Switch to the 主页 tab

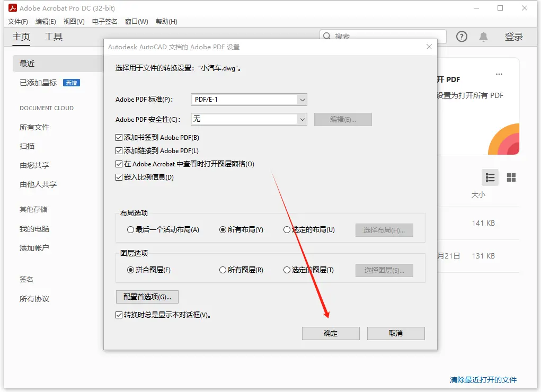21,37
